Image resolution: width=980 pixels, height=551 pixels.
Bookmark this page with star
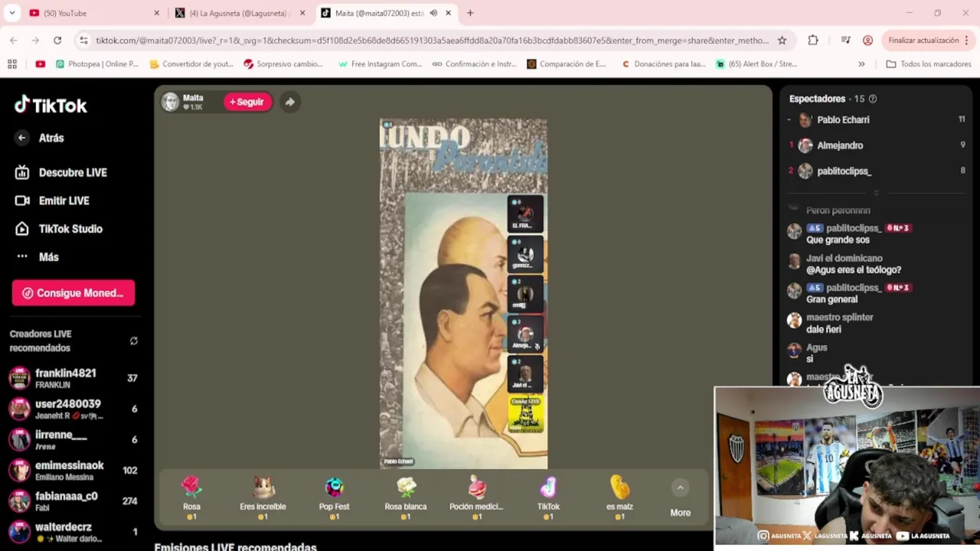point(782,41)
